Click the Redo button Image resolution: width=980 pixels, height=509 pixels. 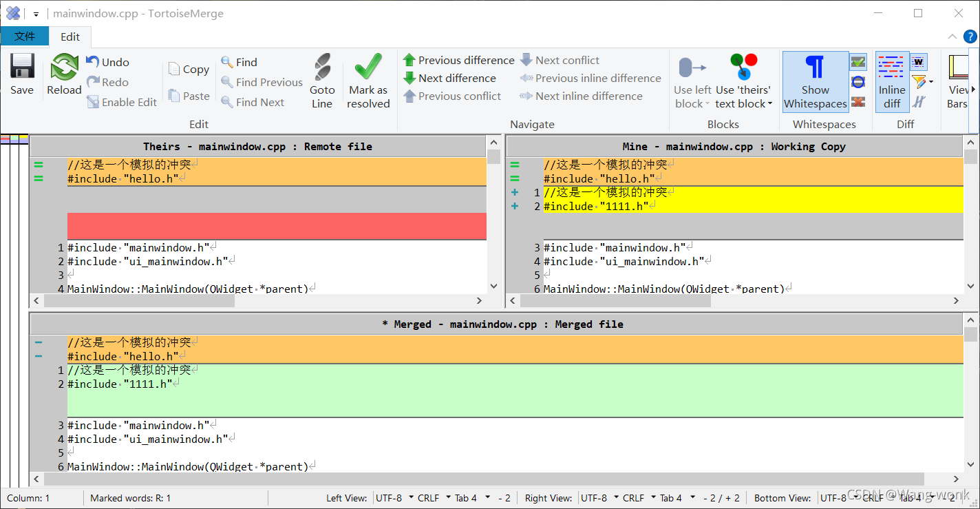108,82
